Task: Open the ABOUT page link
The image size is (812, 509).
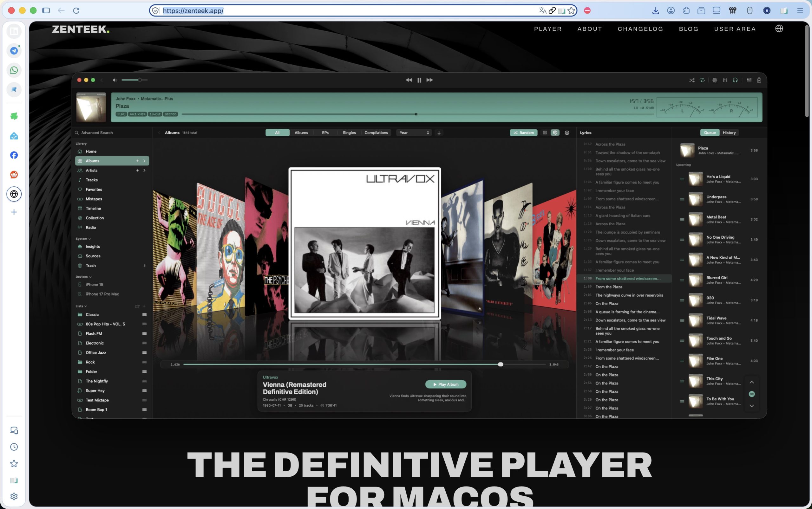Action: tap(590, 29)
